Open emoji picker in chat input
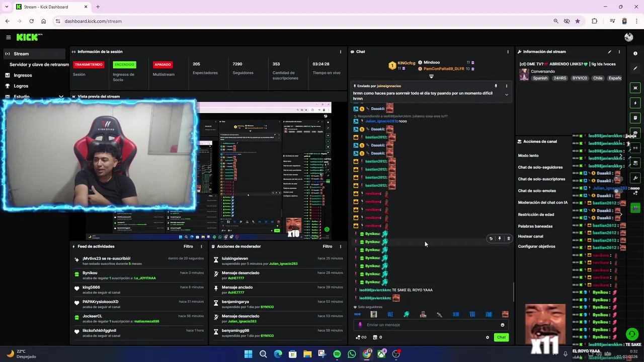644x362 pixels. [502, 325]
